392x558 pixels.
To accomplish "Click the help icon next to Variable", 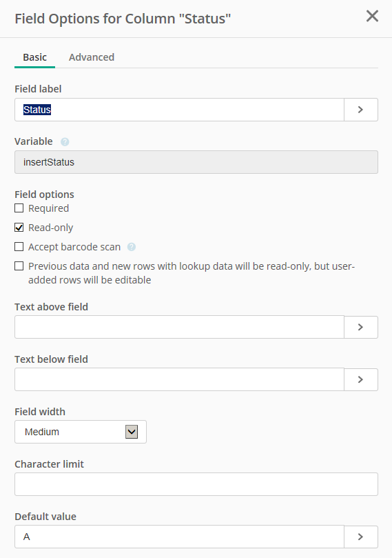I will tap(65, 142).
